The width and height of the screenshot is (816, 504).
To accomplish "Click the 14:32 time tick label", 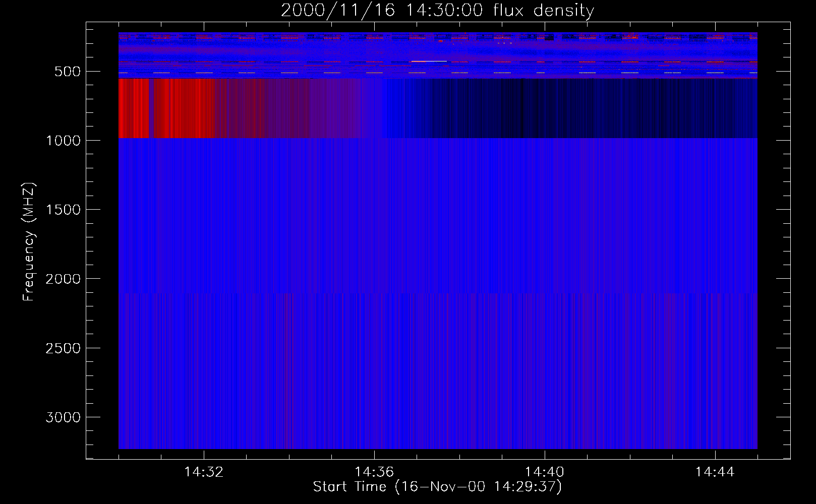I will (x=204, y=472).
